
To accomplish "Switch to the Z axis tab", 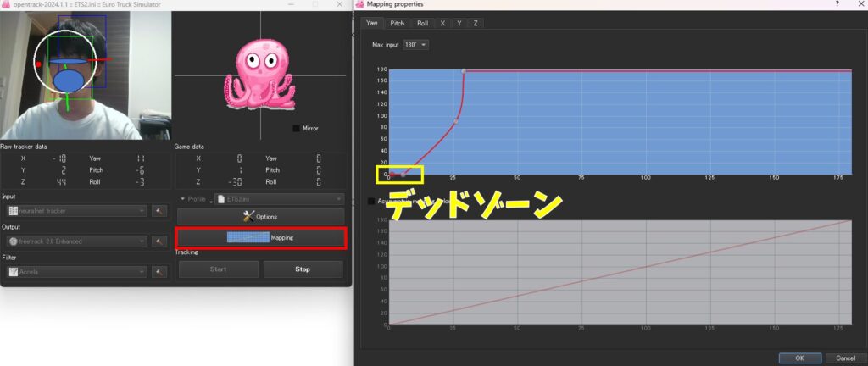I will tap(476, 23).
